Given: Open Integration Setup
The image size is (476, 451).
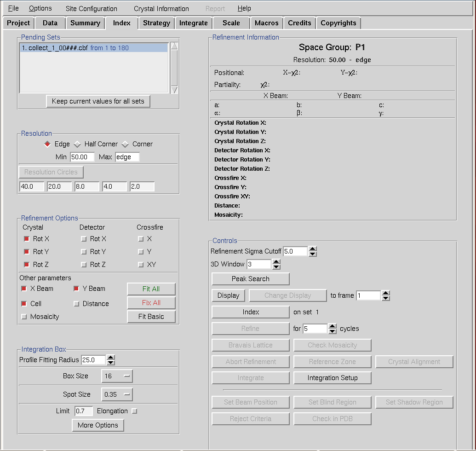Looking at the screenshot, I should pyautogui.click(x=332, y=378).
